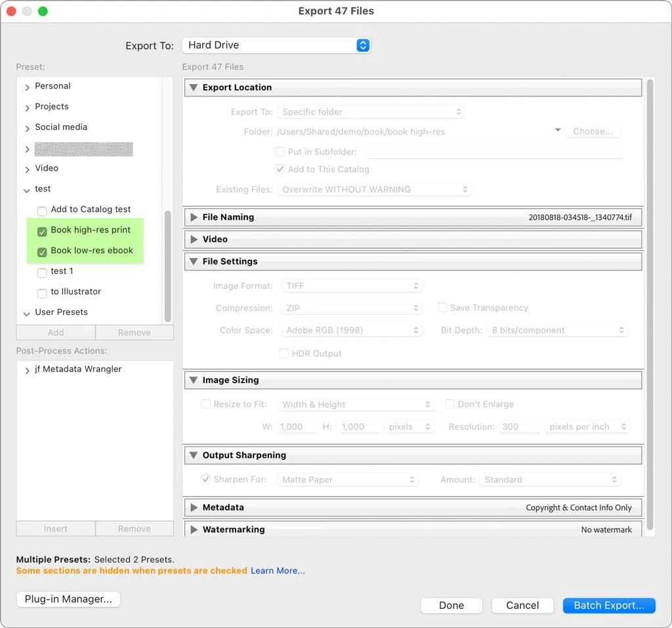Toggle the Don't Enlarge checkbox

click(x=450, y=404)
